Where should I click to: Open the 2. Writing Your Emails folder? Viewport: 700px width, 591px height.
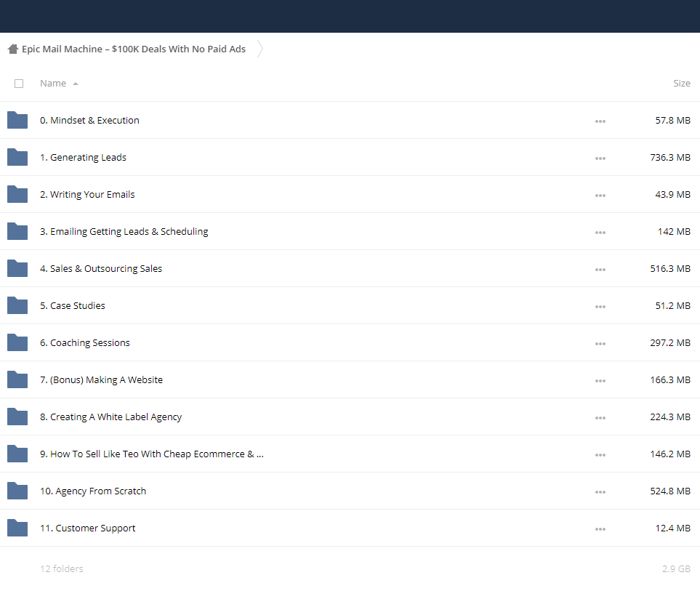pos(87,195)
